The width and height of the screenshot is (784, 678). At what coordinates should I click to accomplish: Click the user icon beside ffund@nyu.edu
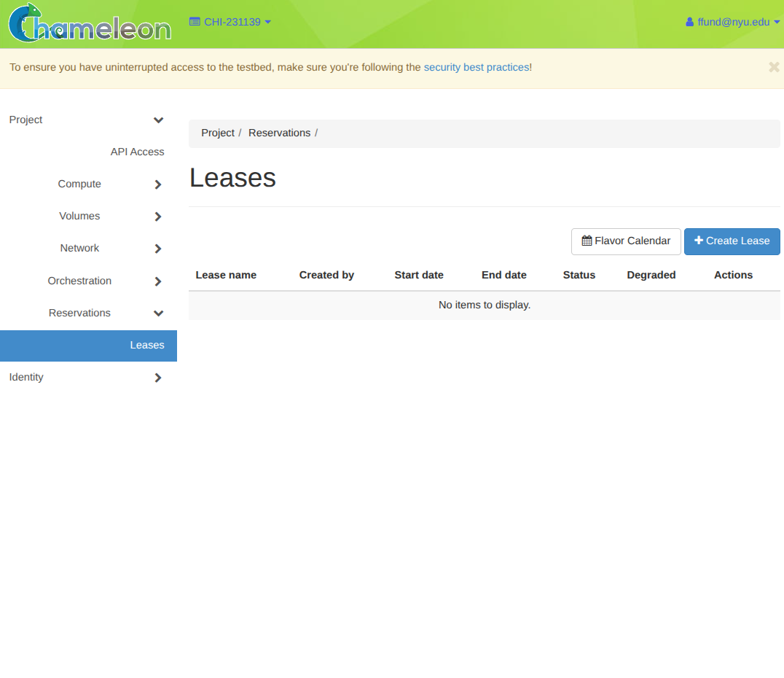[689, 22]
